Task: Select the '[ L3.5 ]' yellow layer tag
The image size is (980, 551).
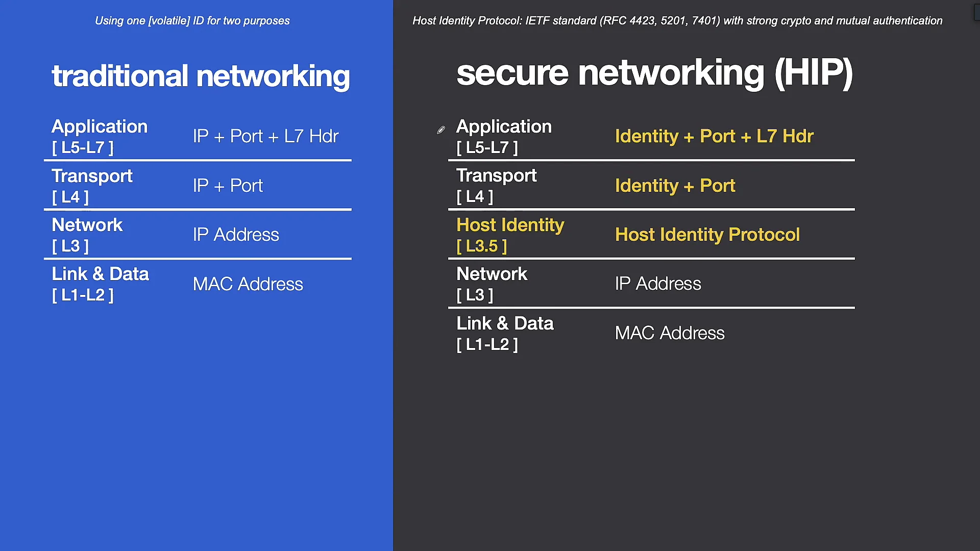Action: click(480, 245)
